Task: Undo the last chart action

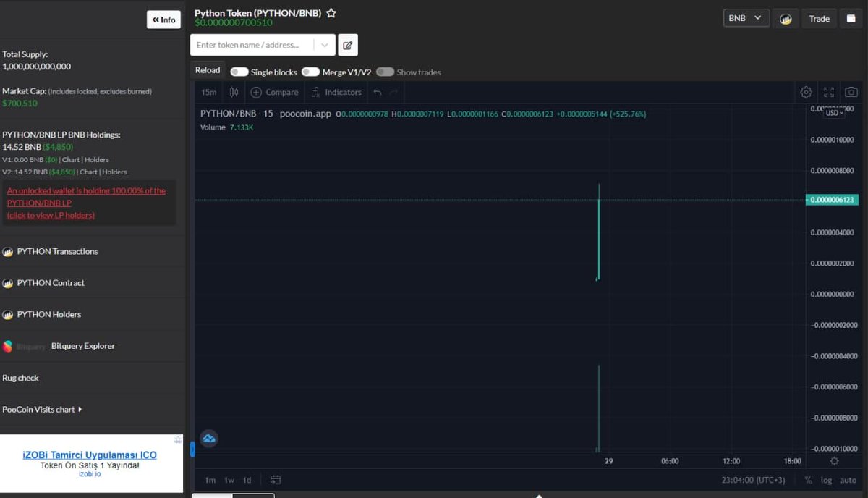Action: click(x=377, y=92)
